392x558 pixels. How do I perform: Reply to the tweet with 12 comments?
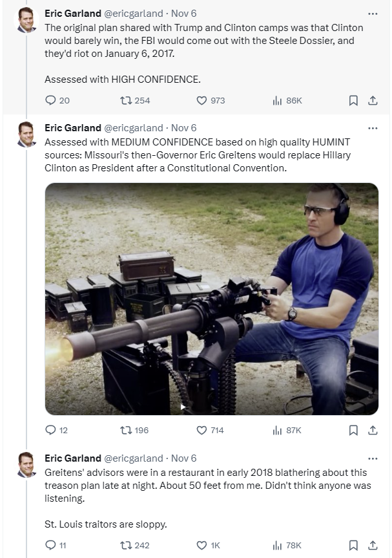click(x=57, y=430)
